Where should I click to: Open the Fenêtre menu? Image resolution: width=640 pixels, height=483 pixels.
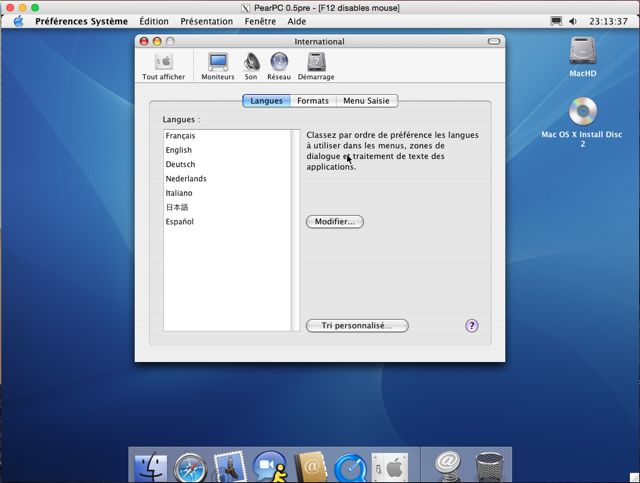click(260, 21)
